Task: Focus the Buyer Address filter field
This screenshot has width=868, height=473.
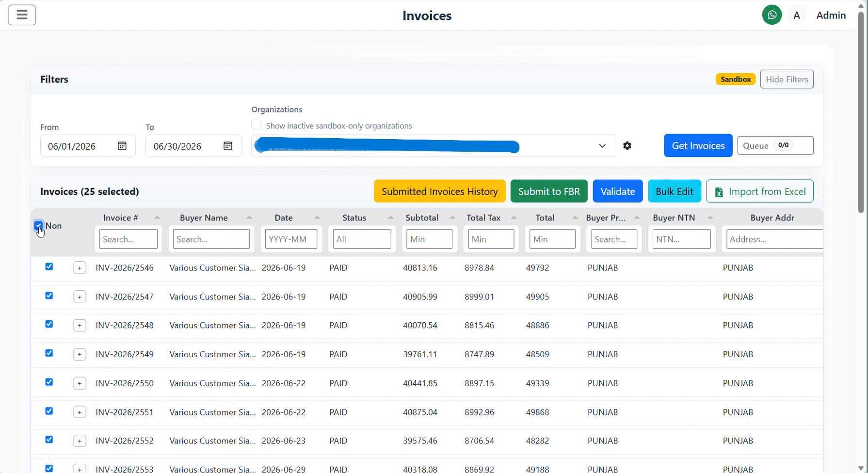Action: [774, 239]
